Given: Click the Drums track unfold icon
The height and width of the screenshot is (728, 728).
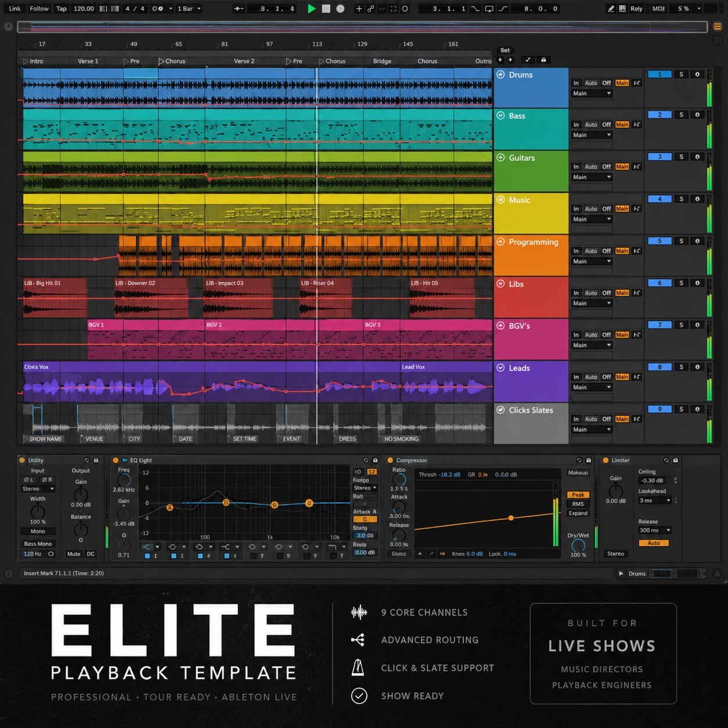Looking at the screenshot, I should 500,74.
